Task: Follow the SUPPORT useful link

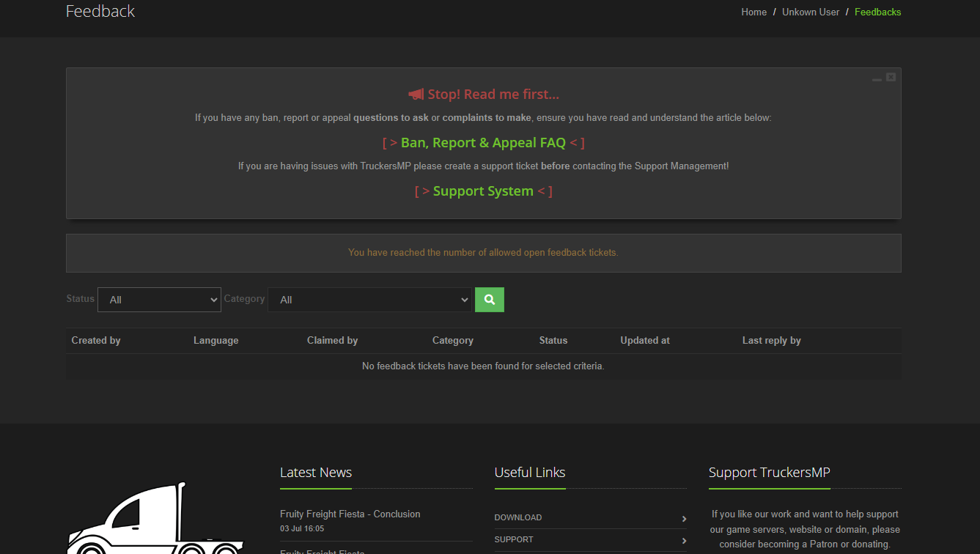Action: click(514, 539)
